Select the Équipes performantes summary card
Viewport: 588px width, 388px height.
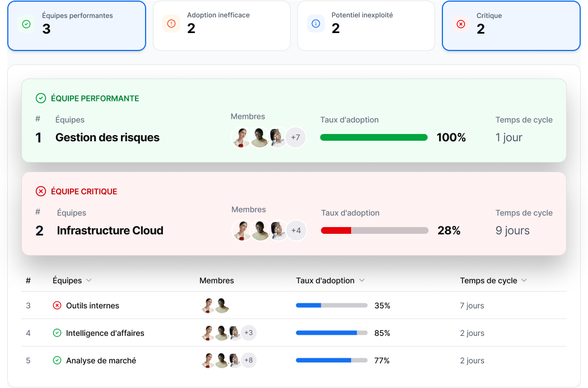point(77,26)
